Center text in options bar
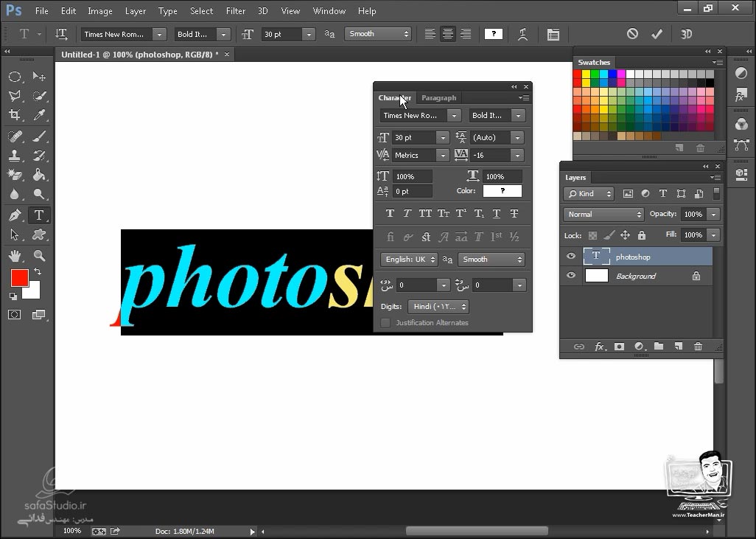The image size is (756, 539). coord(448,34)
